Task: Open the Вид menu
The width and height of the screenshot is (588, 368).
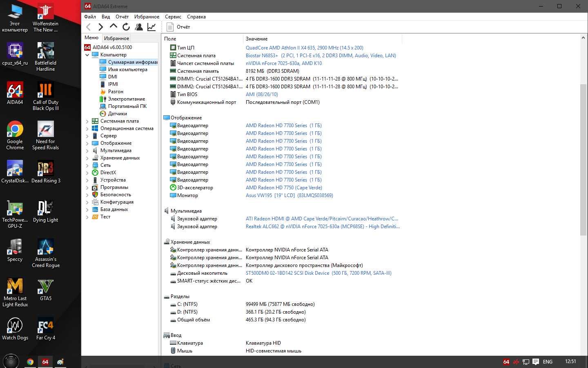Action: click(106, 17)
